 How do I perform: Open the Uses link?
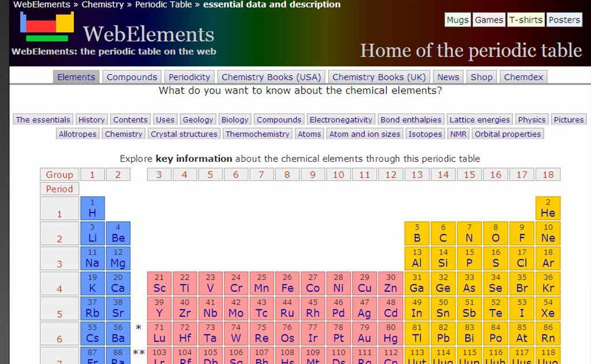[x=165, y=120]
